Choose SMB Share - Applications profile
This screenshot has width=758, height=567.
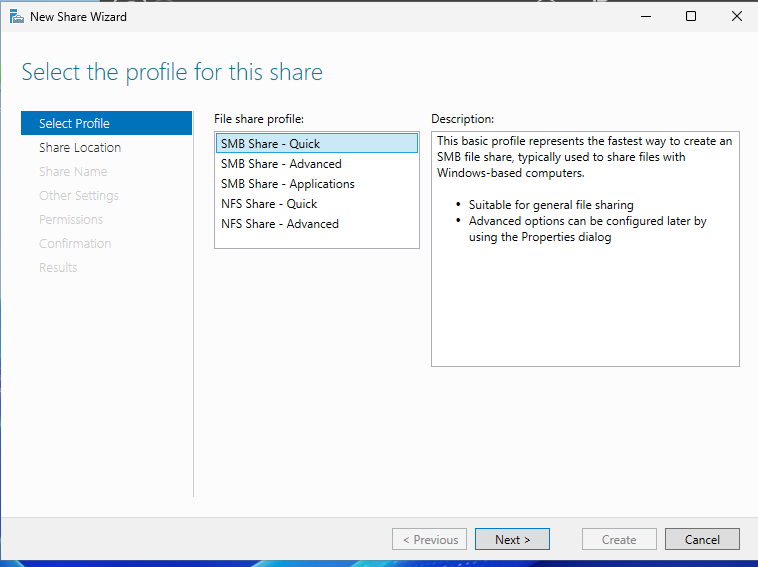click(317, 184)
